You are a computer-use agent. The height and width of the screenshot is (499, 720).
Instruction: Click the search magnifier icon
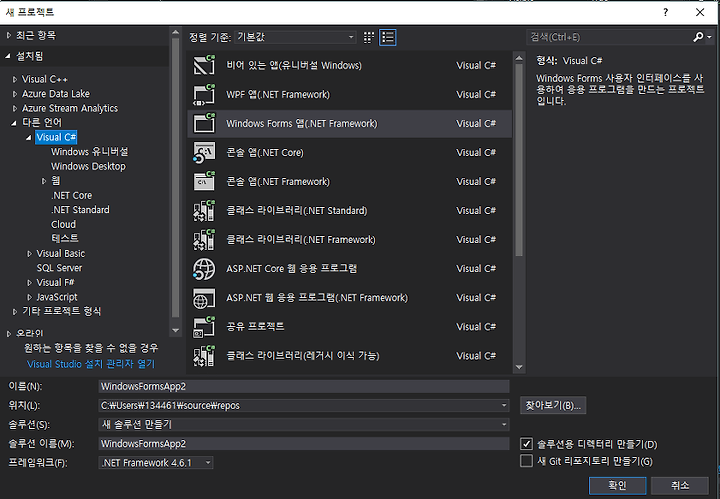tap(698, 37)
